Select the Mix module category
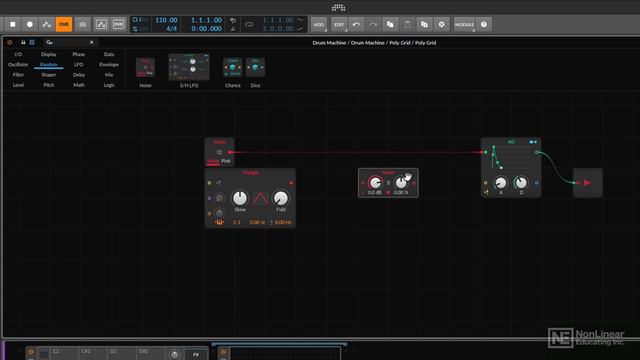 pos(109,75)
